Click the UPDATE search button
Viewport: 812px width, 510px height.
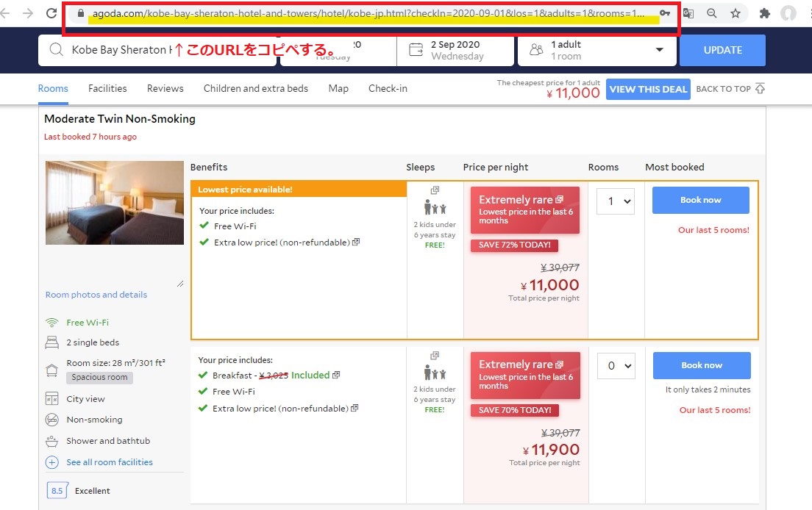[x=722, y=50]
